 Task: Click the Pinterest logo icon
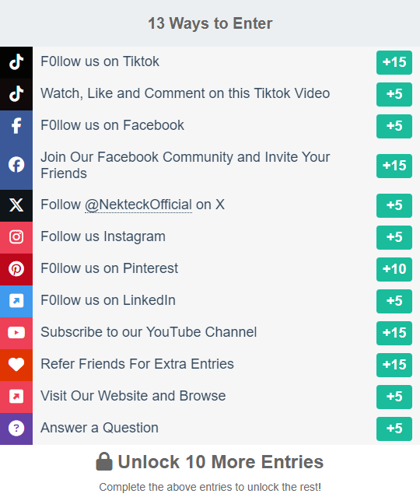16,269
